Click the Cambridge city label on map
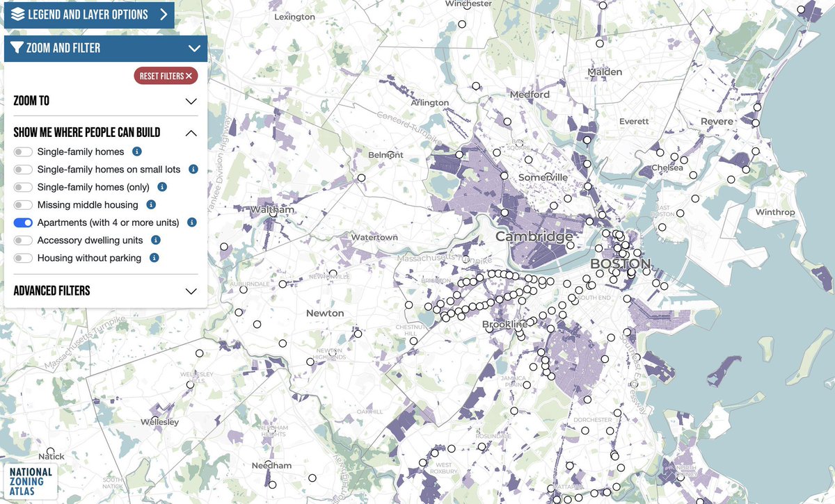 pos(534,236)
